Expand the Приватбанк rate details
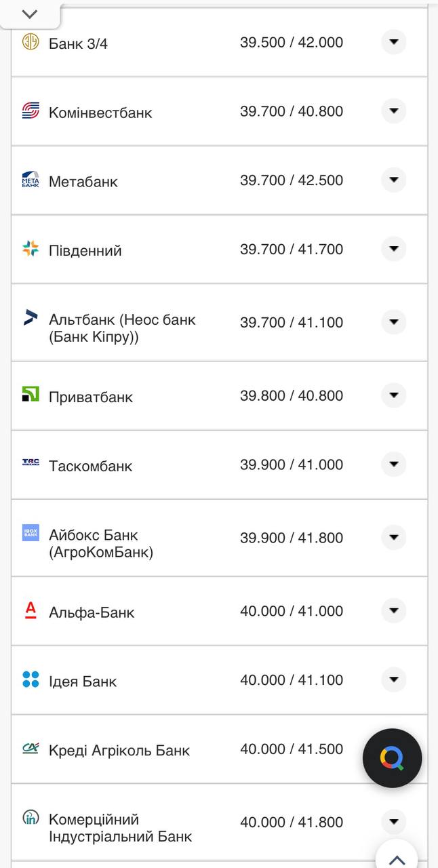Viewport: 438px width, 868px height. pos(393,395)
